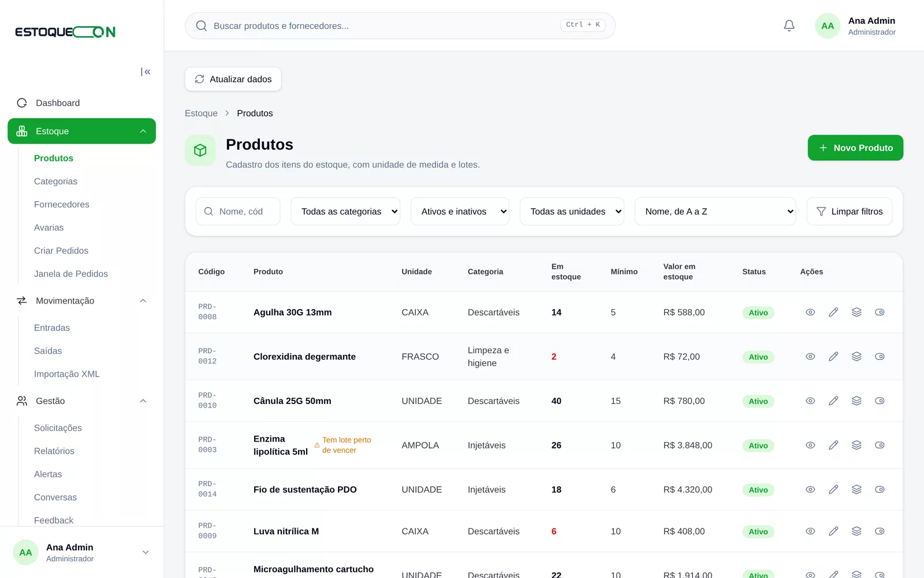The width and height of the screenshot is (924, 578).
Task: View details of Luva nitrílica M
Action: (810, 531)
